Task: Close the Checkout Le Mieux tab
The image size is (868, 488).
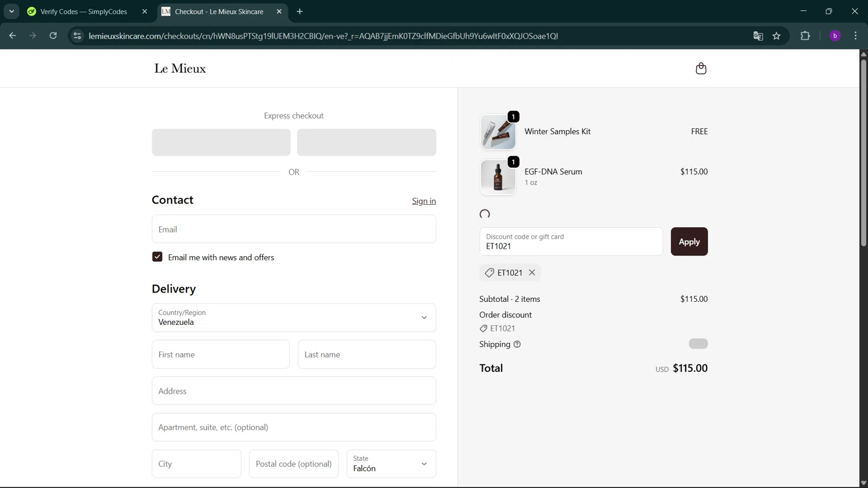Action: [x=279, y=12]
